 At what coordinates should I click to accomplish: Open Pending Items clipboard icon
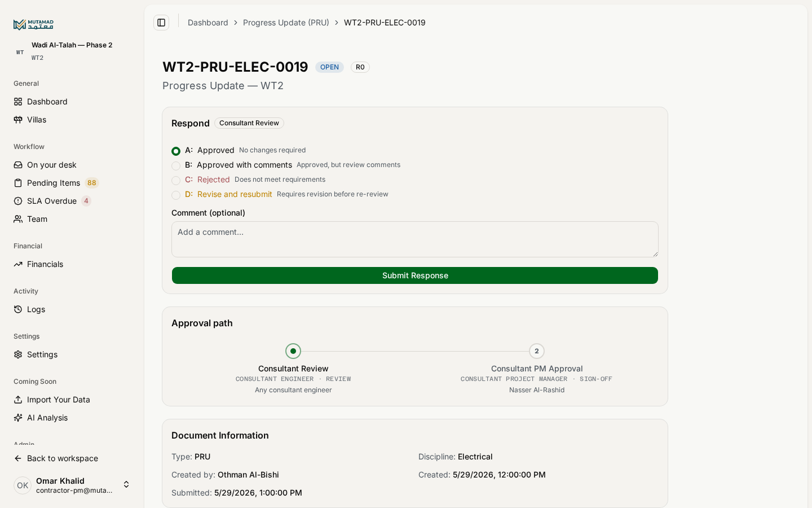coord(18,183)
